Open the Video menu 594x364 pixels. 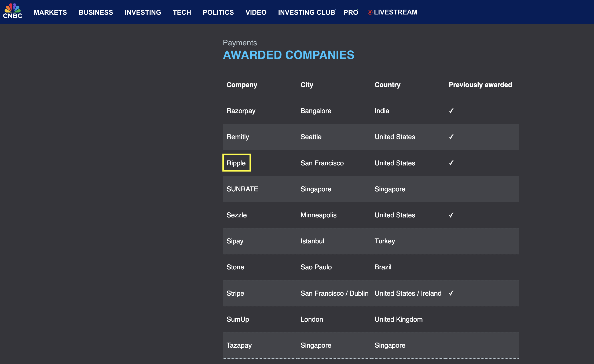(256, 12)
